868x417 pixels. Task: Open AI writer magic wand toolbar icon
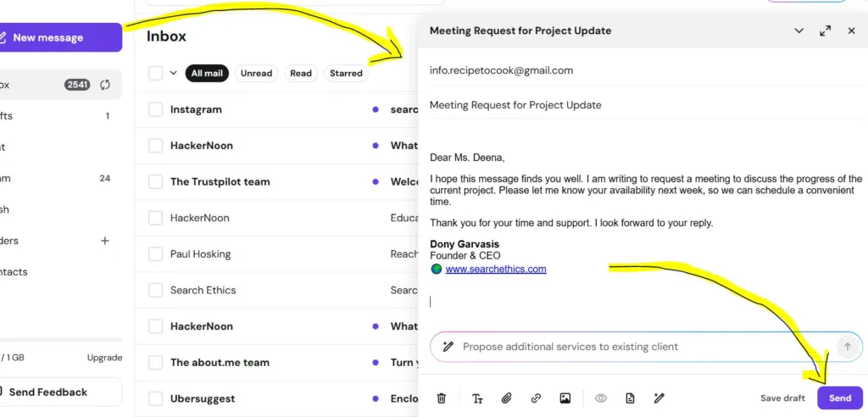point(659,398)
